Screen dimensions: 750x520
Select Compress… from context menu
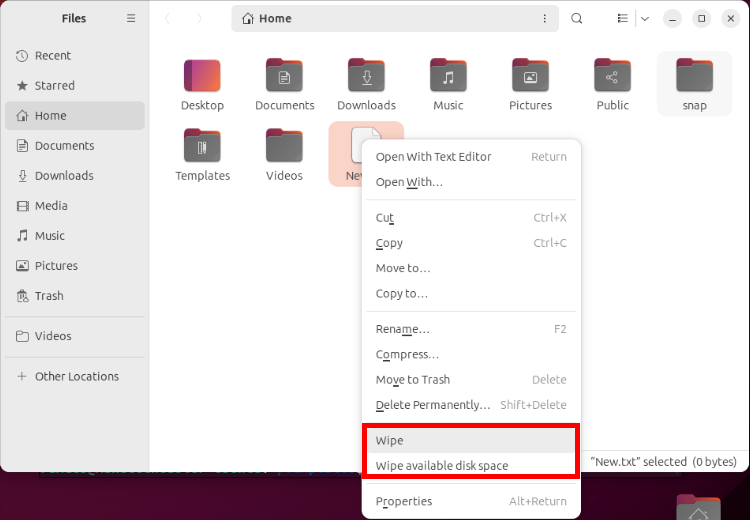(x=471, y=354)
